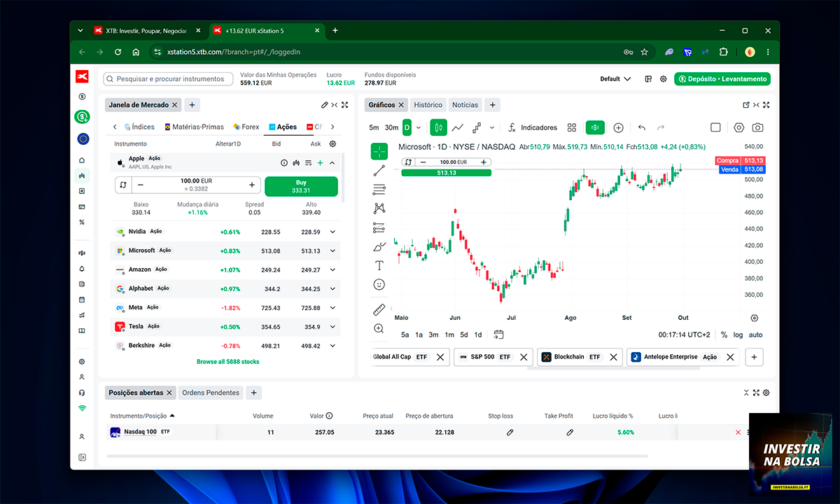Toggle one-click trading button in chart toolbar

pyautogui.click(x=595, y=127)
